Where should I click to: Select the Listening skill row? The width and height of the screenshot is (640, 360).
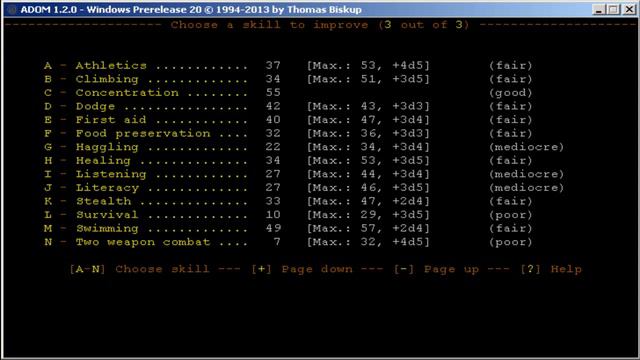304,174
